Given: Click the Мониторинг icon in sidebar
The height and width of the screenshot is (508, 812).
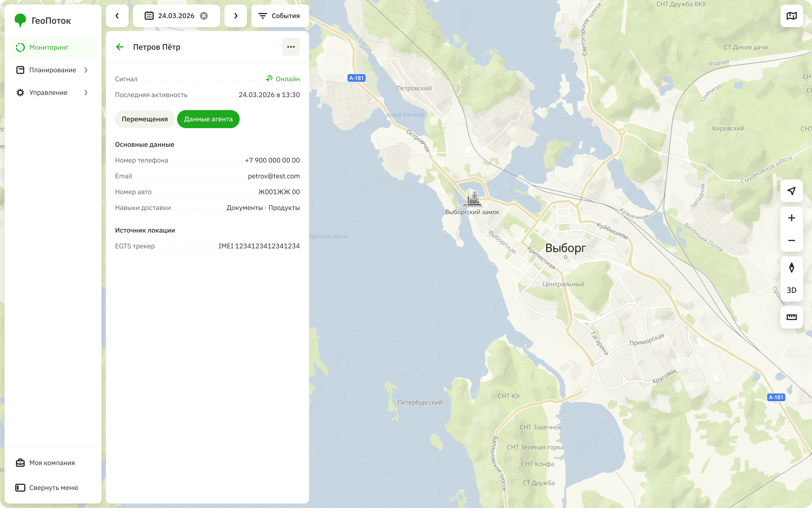Looking at the screenshot, I should pos(20,47).
